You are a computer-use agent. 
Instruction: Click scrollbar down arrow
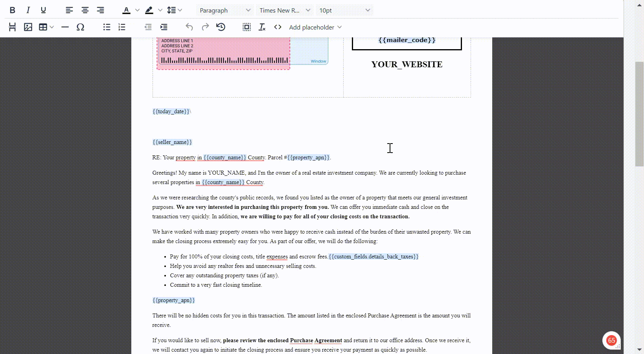[x=639, y=349]
